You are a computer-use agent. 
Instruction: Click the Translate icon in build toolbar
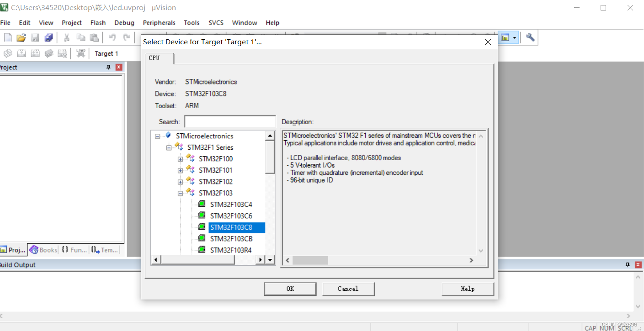click(8, 53)
